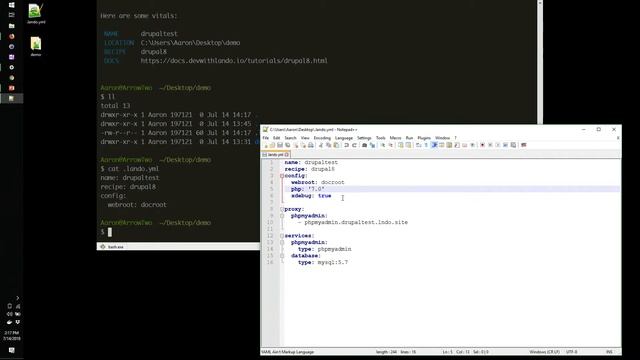Open Task View from the taskbar
640x360 pixels.
(x=11, y=15)
